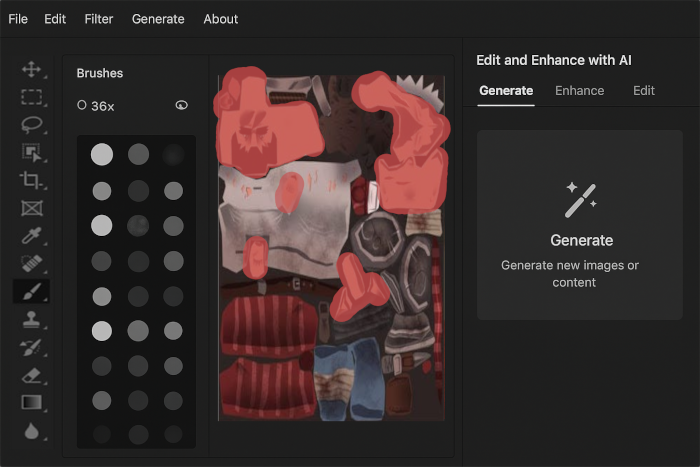Pick the first brush in sixth row
This screenshot has height=467, width=700.
click(x=102, y=331)
